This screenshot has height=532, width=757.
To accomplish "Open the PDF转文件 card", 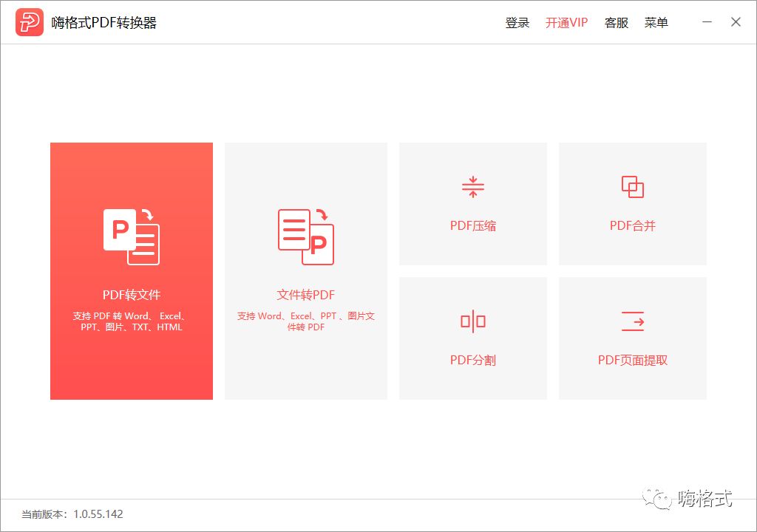I will [x=131, y=270].
